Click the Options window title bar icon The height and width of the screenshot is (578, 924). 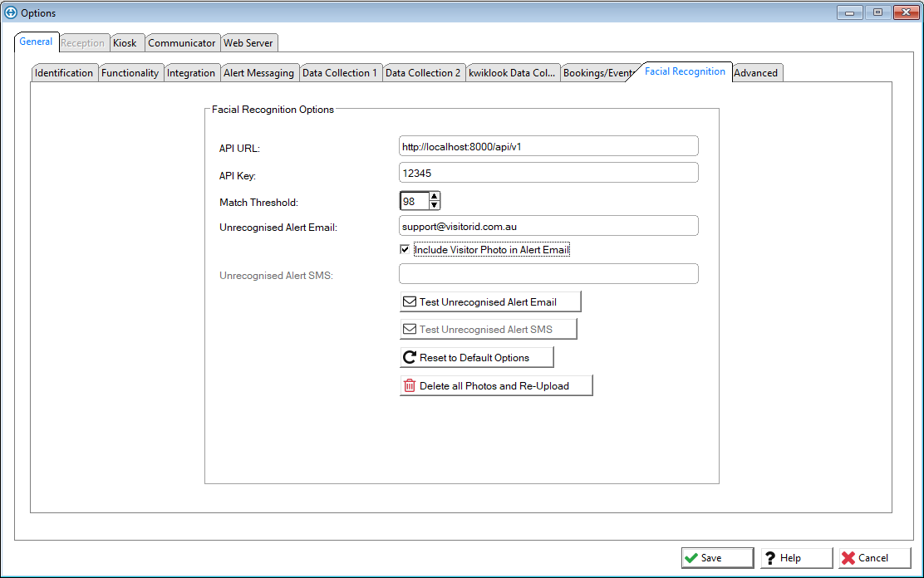[x=11, y=12]
